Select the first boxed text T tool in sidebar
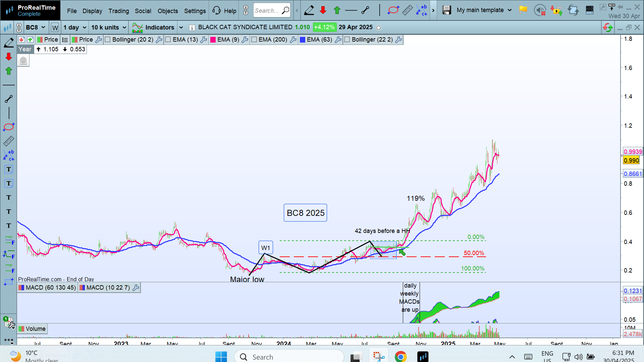The width and height of the screenshot is (644, 362). pos(9,169)
